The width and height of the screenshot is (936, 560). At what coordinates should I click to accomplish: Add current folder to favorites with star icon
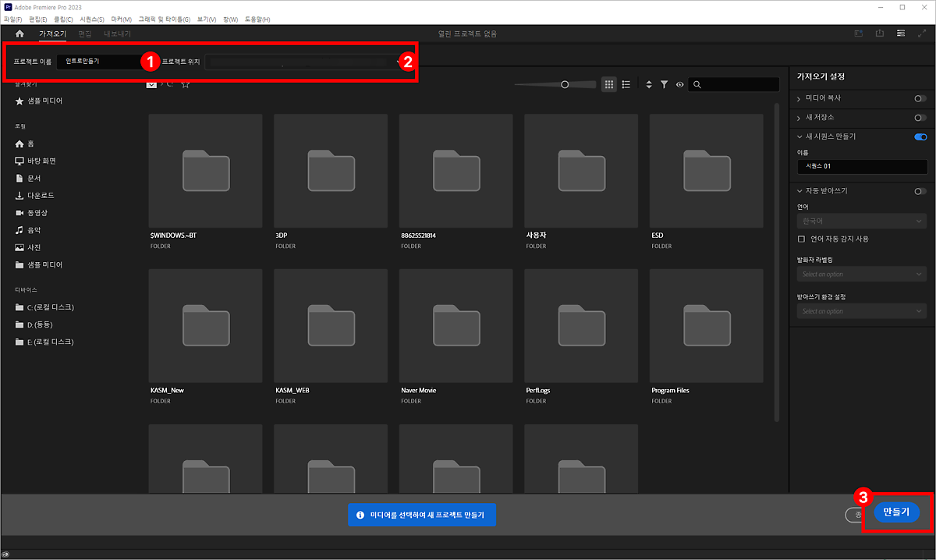click(185, 84)
